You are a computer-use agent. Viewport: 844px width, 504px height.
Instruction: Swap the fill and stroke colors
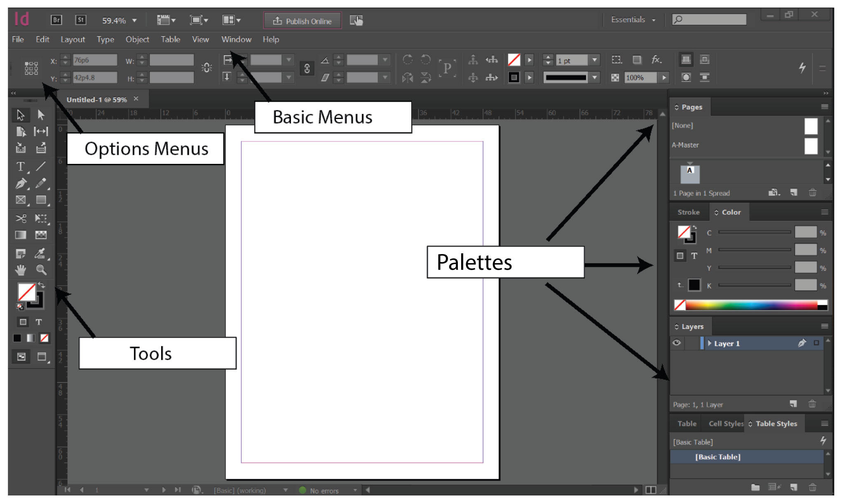42,285
